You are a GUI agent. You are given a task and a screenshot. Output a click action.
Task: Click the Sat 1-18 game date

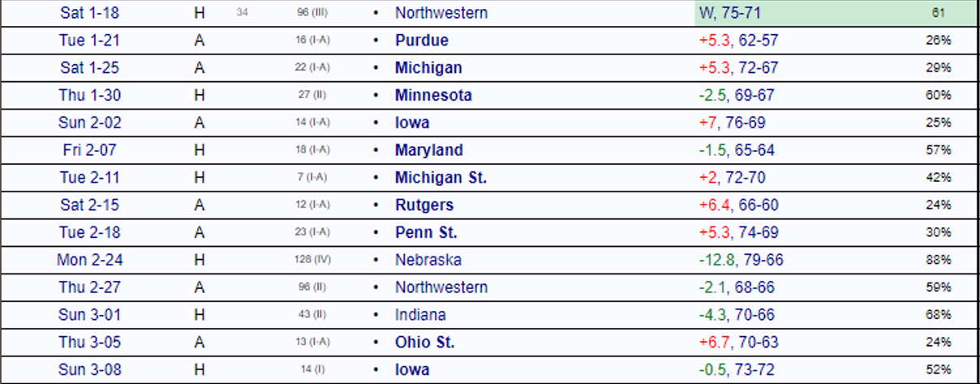89,13
